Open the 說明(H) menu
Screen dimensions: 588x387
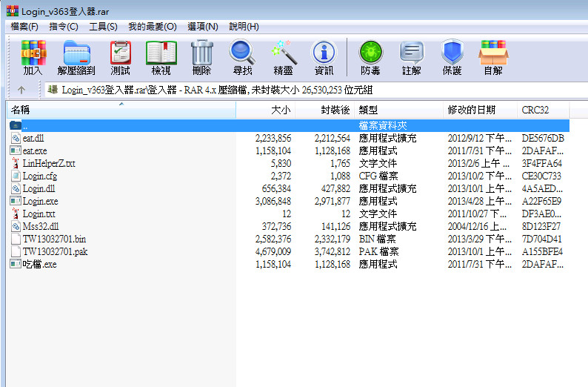(x=244, y=27)
